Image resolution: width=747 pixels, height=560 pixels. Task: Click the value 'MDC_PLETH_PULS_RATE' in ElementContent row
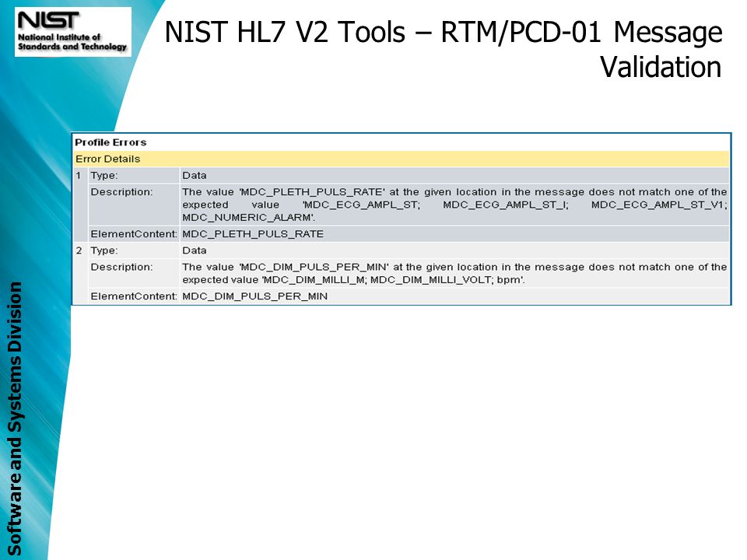click(253, 234)
